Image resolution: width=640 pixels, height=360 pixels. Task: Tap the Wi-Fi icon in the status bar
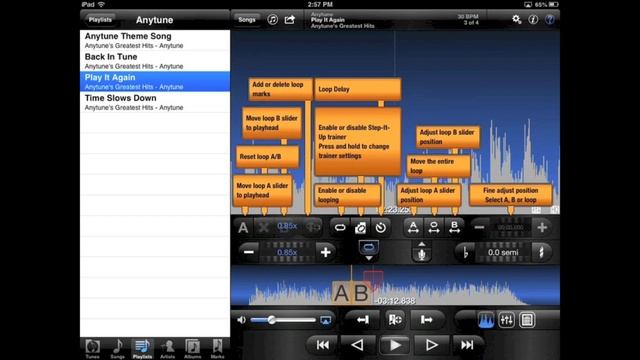[101, 4]
